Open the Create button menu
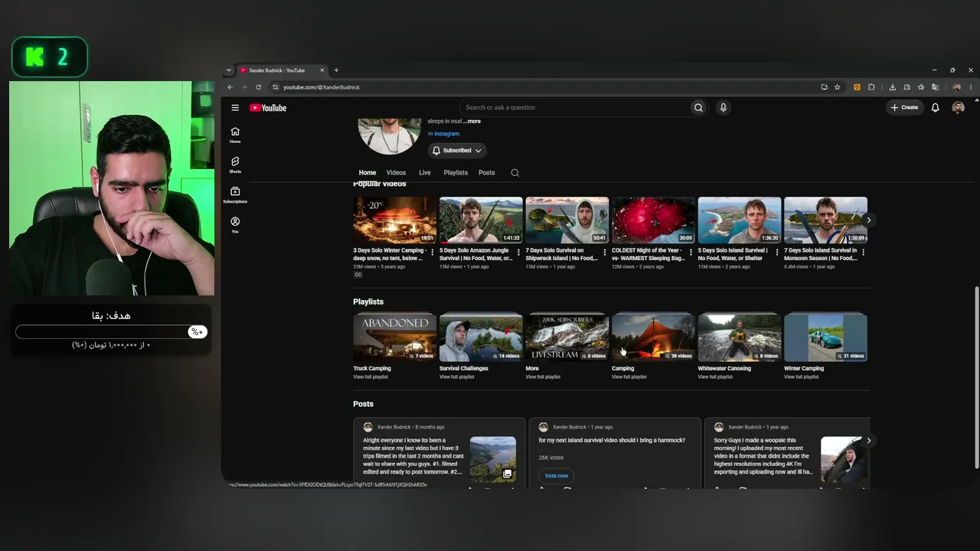Screen dimensions: 980x551 coord(904,108)
